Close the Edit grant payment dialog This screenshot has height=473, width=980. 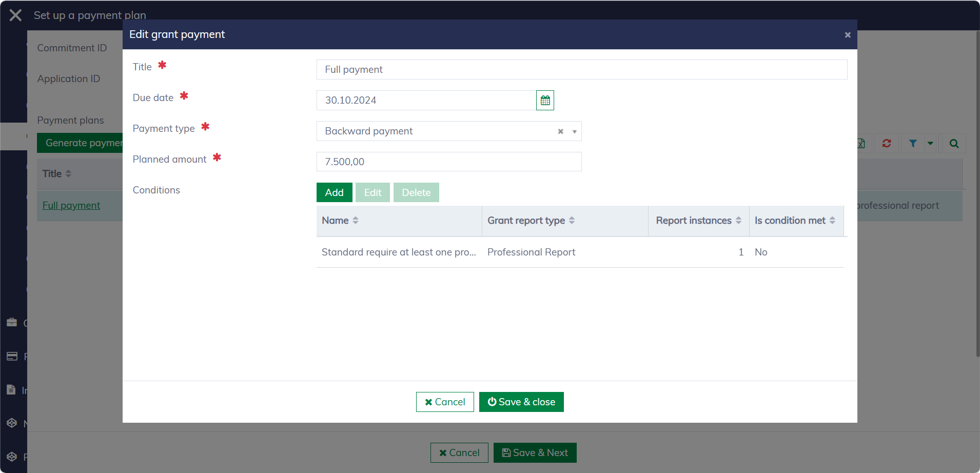[847, 35]
